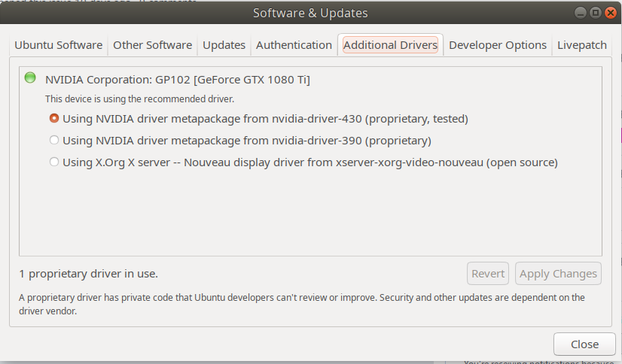Click the green NVIDIA device status indicator
Screen dimensions: 622x364
click(30, 77)
